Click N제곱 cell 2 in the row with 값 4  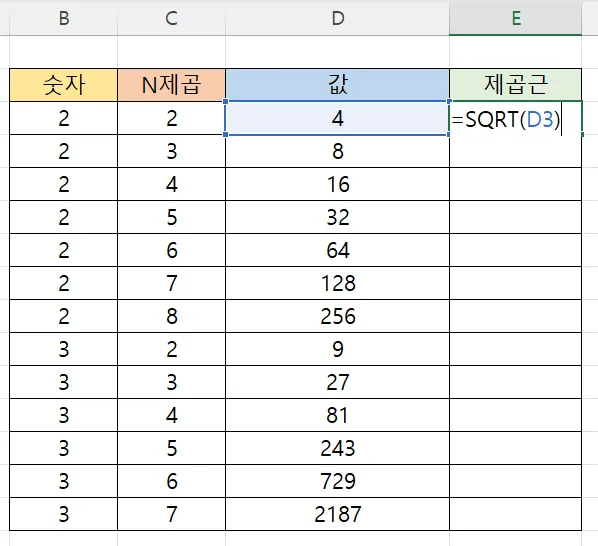coord(171,118)
